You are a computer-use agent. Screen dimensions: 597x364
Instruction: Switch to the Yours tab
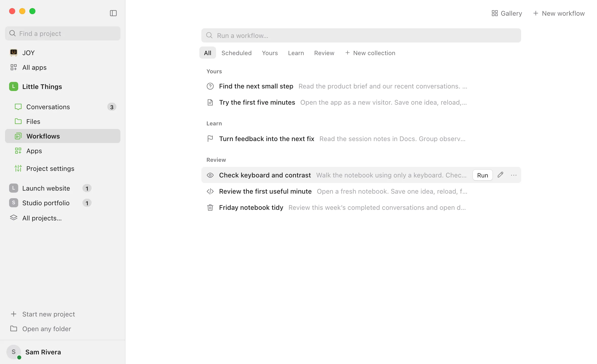270,53
